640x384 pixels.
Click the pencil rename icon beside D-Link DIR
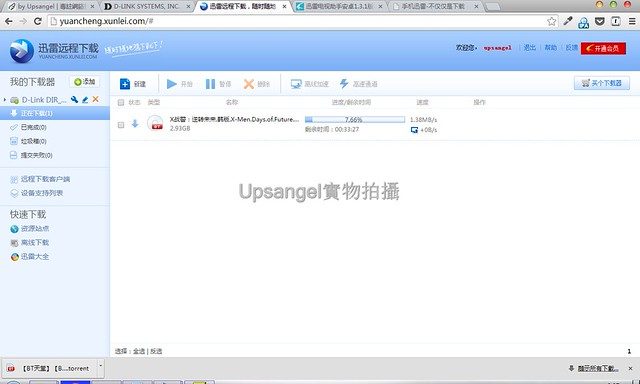point(85,99)
